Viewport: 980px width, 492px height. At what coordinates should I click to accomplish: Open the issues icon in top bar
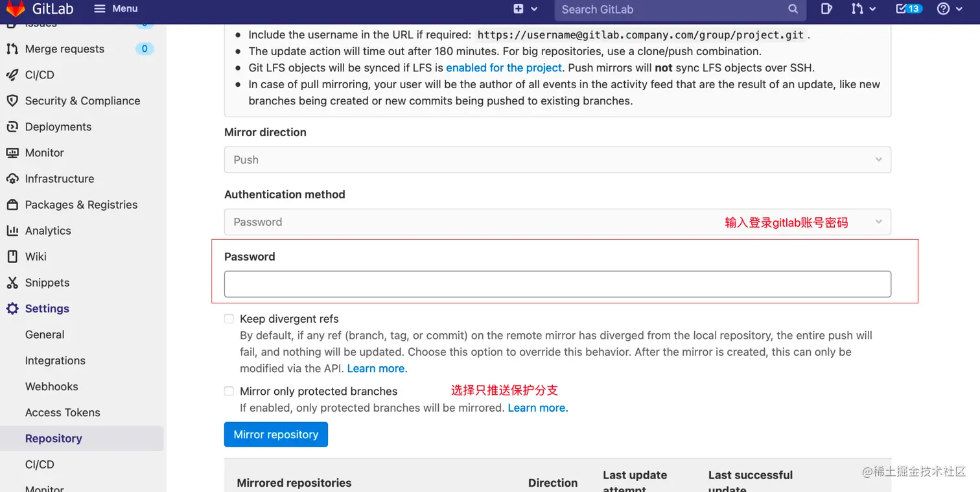826,8
